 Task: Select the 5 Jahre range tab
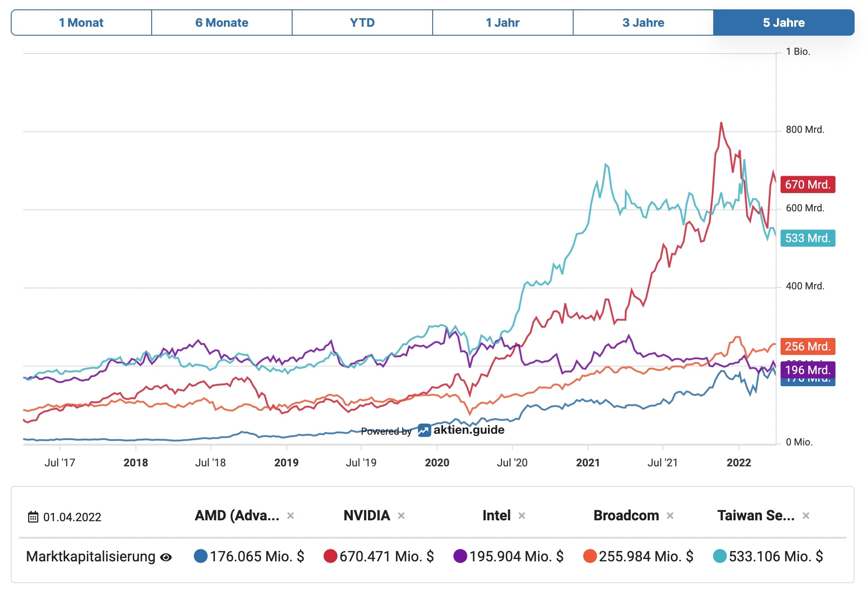click(x=784, y=23)
